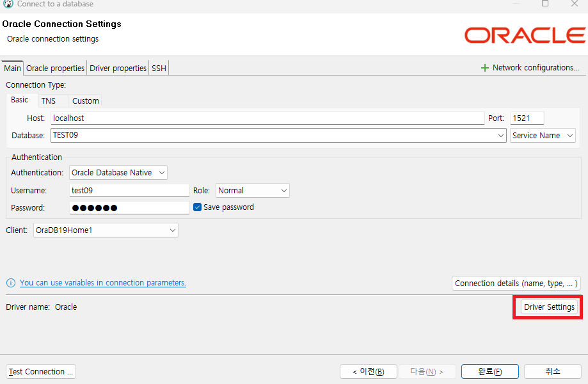Click the Driver Settings button
Image resolution: width=588 pixels, height=384 pixels.
(x=549, y=307)
